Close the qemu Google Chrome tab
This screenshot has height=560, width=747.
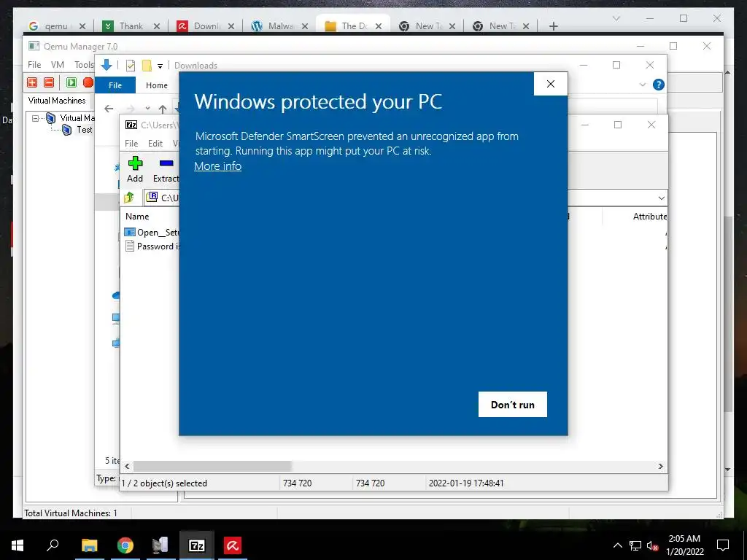point(82,26)
